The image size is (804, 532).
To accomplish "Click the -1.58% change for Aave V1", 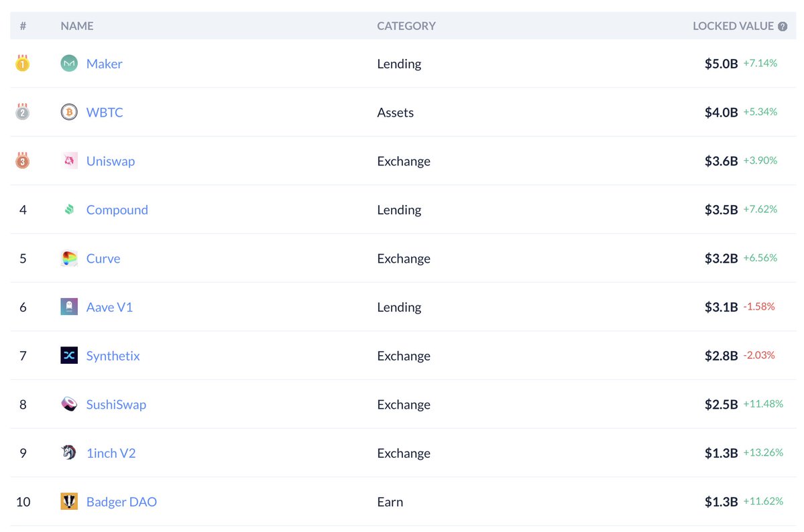I will tap(759, 306).
